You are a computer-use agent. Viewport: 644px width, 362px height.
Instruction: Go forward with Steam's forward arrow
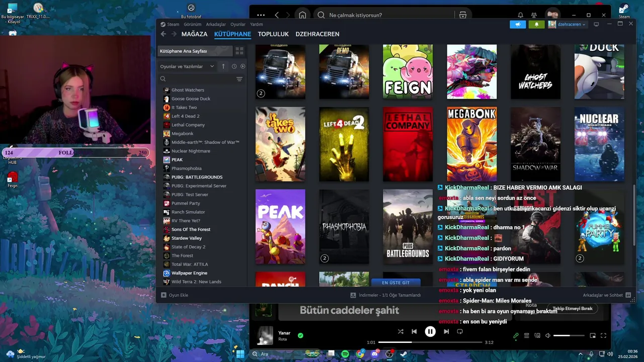click(x=174, y=34)
